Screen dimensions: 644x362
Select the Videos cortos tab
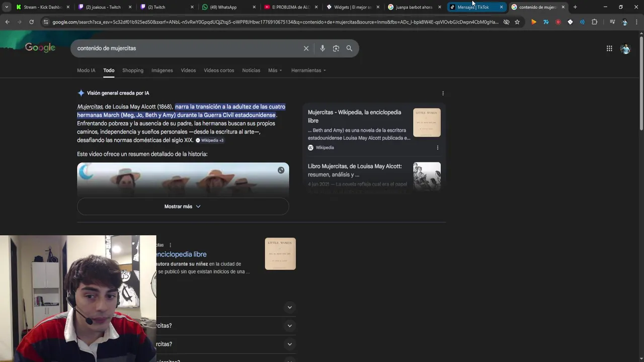tap(219, 70)
